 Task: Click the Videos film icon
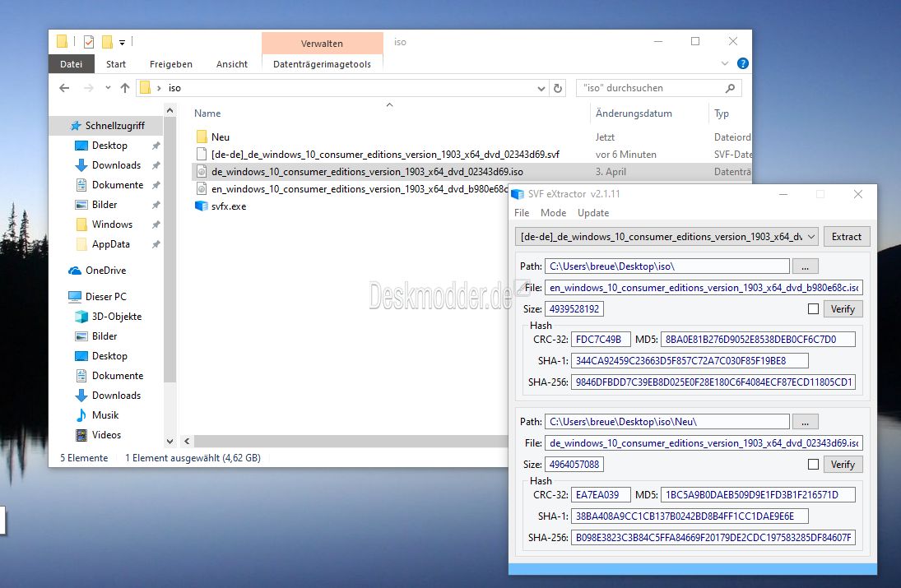[x=81, y=435]
